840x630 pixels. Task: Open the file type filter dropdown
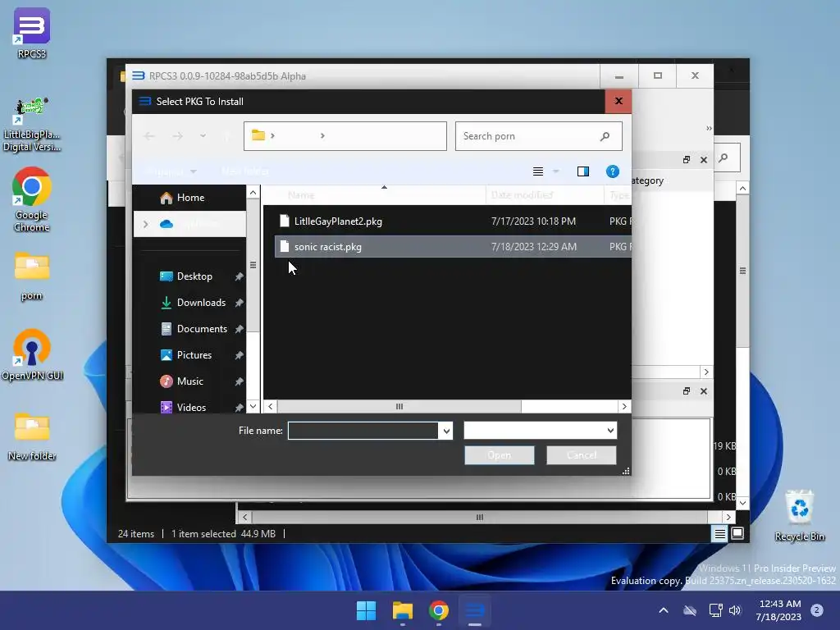[x=540, y=431]
